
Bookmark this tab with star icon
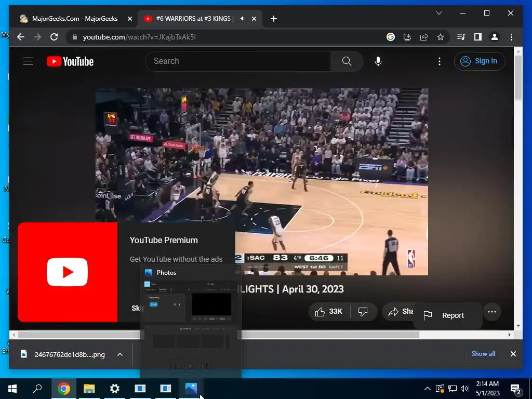point(441,37)
